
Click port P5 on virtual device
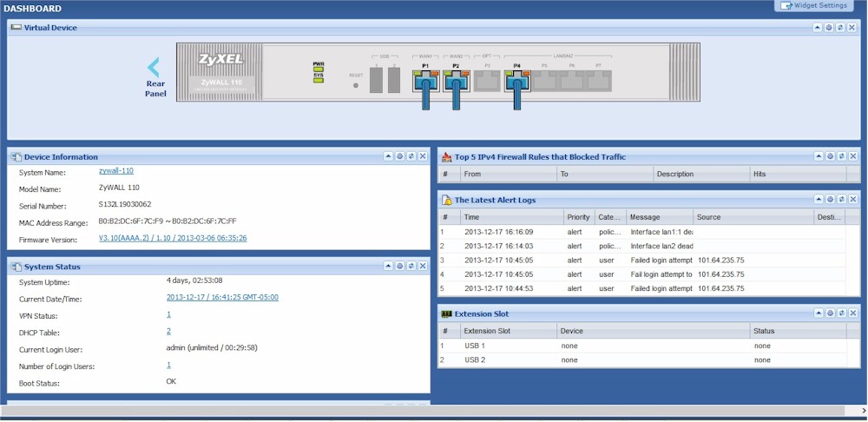pos(545,80)
